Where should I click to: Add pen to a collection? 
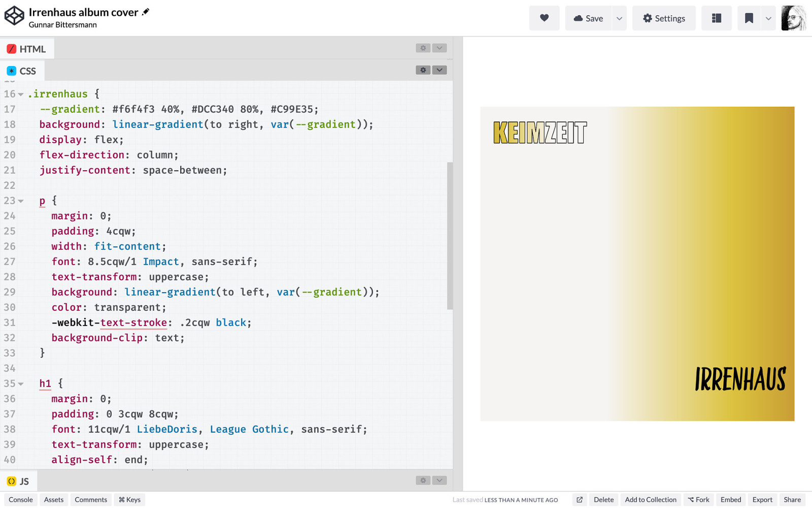(651, 499)
